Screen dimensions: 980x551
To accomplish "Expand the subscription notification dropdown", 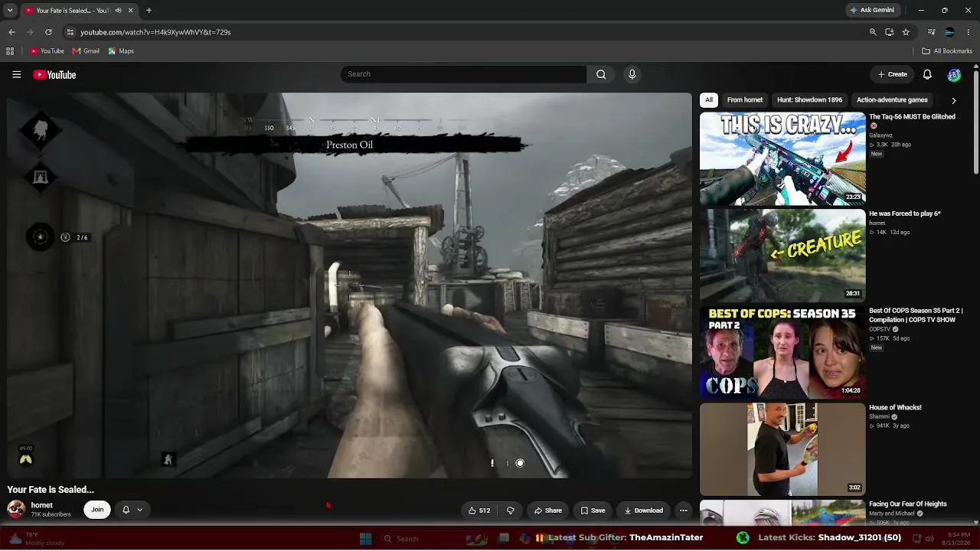I will click(132, 510).
